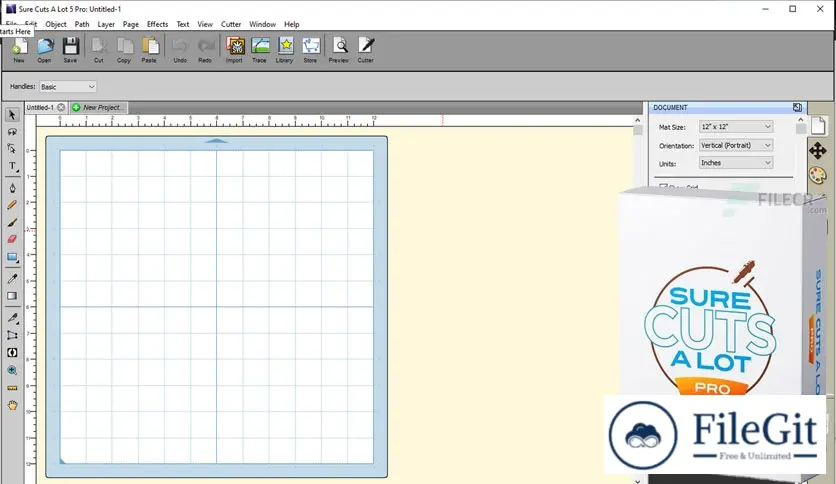The image size is (836, 484).
Task: Open the Page menu
Action: (x=131, y=24)
